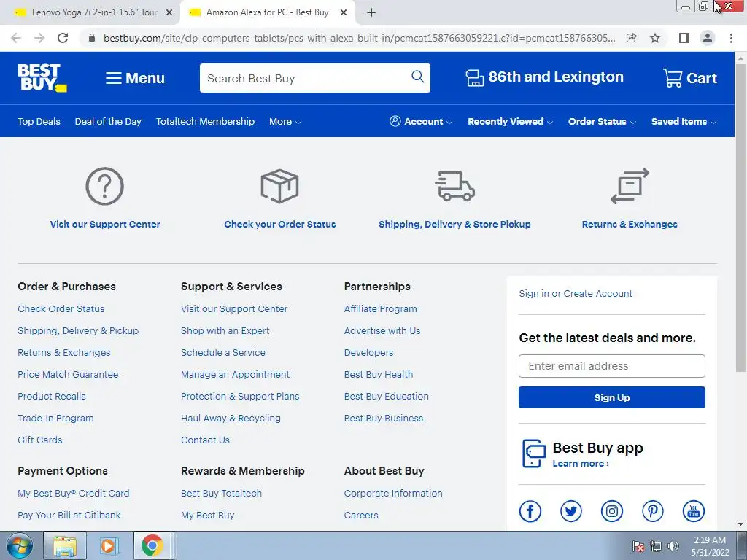Click the volume speaker tray icon

(x=673, y=546)
